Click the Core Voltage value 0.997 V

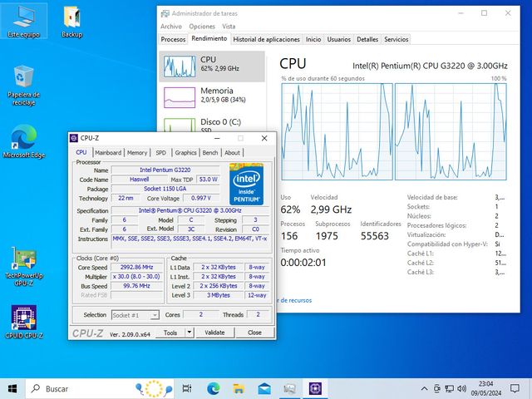click(x=201, y=198)
